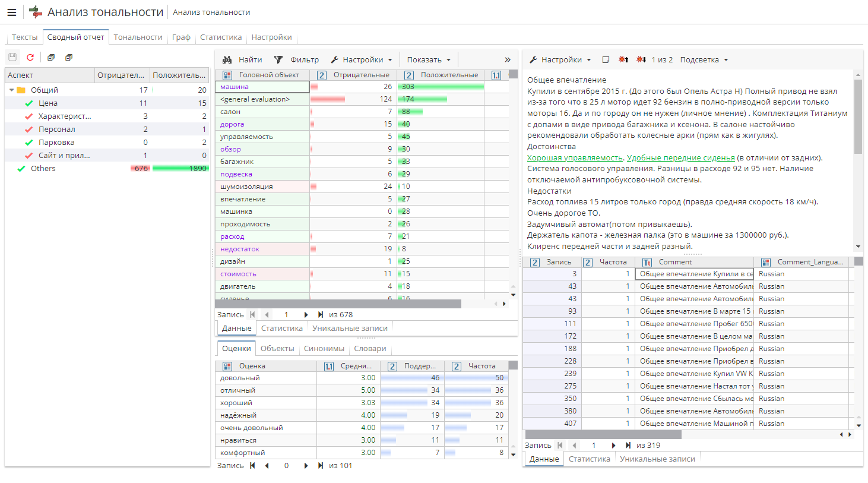The image size is (868, 483).
Task: Click the collapse all nodes icon
Action: [69, 58]
